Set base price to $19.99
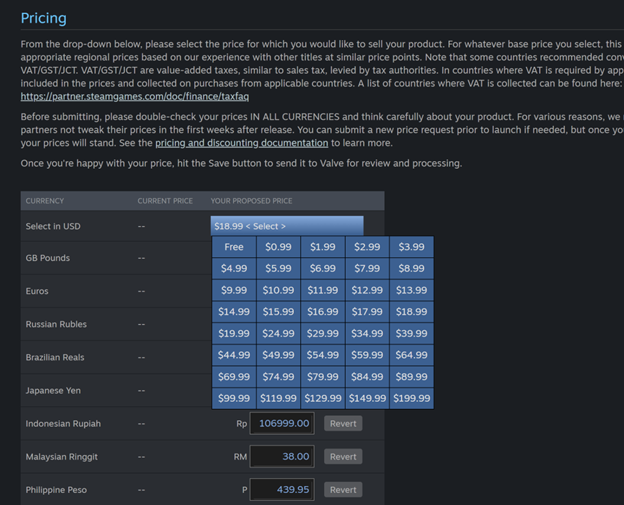 [x=234, y=333]
